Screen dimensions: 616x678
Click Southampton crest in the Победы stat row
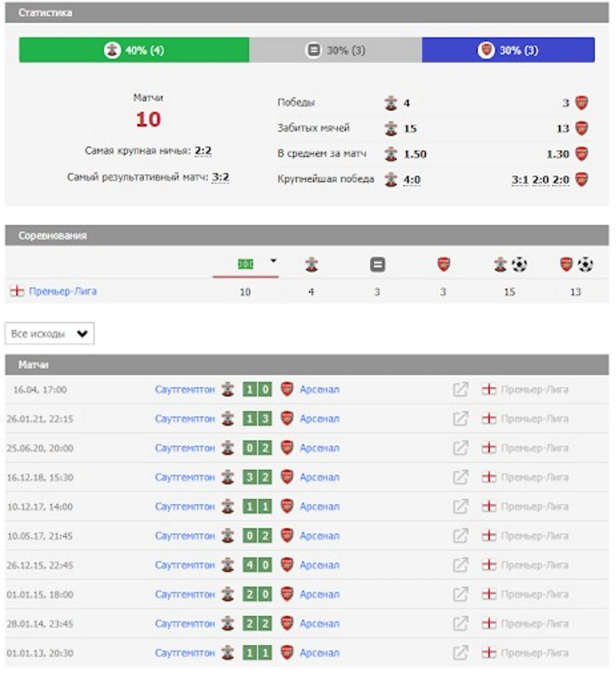coord(391,103)
